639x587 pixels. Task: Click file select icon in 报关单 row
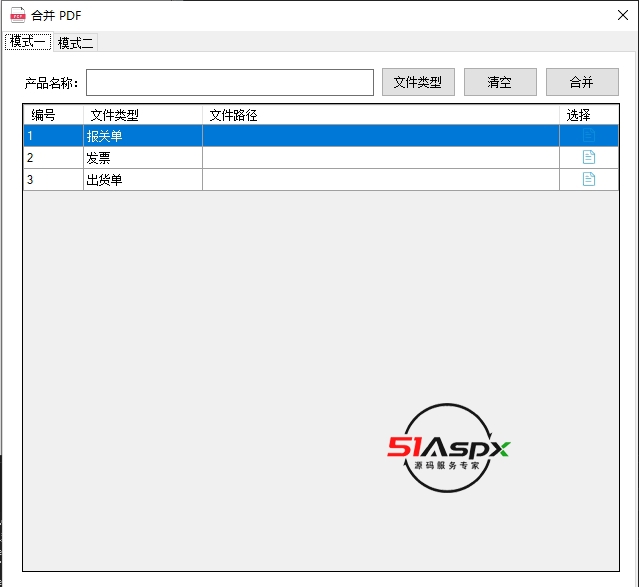pos(588,135)
